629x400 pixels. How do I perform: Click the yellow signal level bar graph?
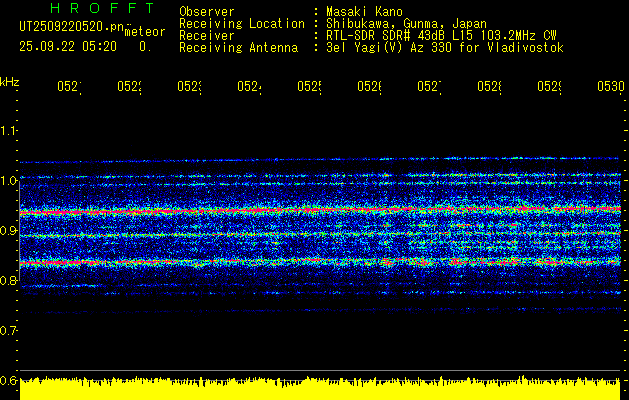(x=320, y=388)
